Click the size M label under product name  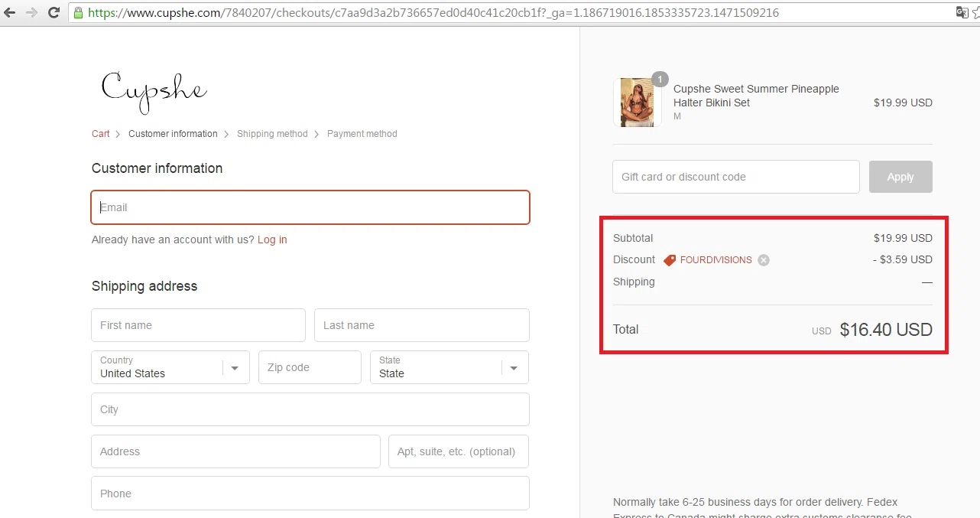(x=677, y=116)
